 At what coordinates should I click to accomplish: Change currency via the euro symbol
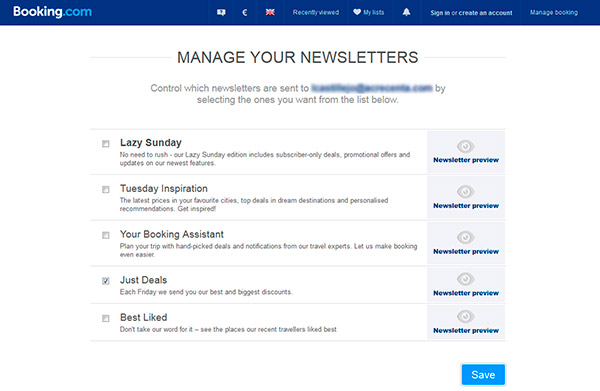245,13
